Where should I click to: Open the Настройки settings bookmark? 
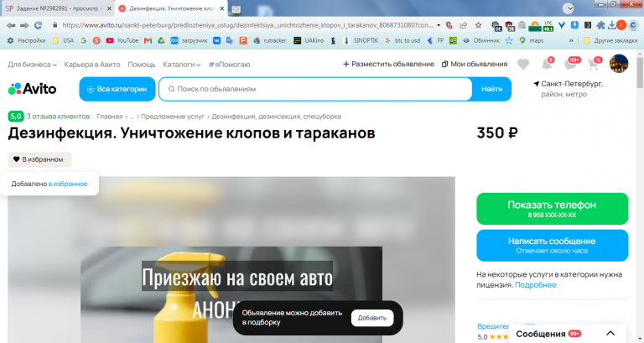27,40
